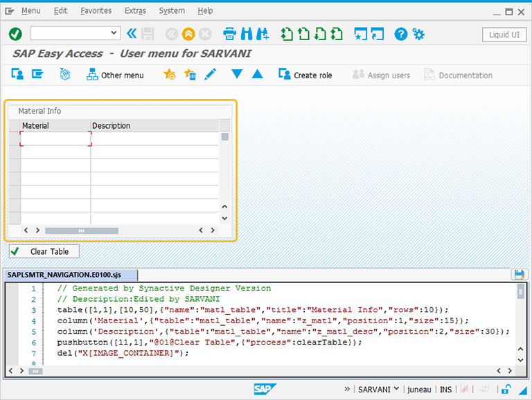Screen dimensions: 532x400
Task: Click the Save floppy disk icon in toolbar
Action: tap(148, 34)
